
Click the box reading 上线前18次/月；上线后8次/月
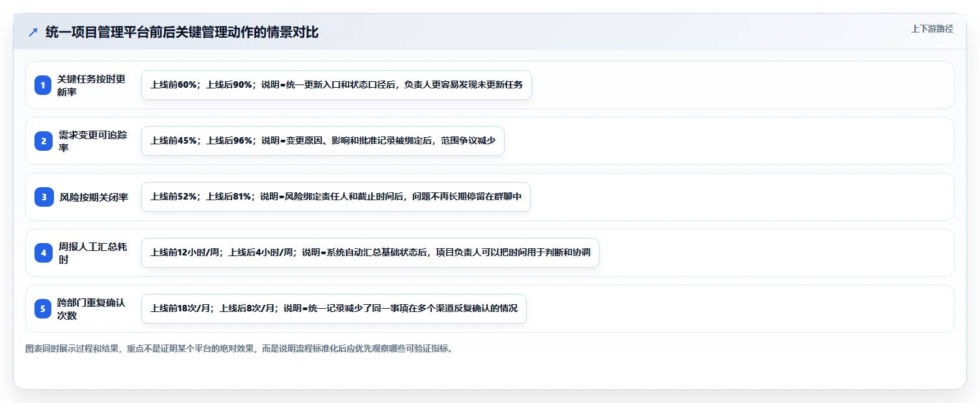coord(334,309)
